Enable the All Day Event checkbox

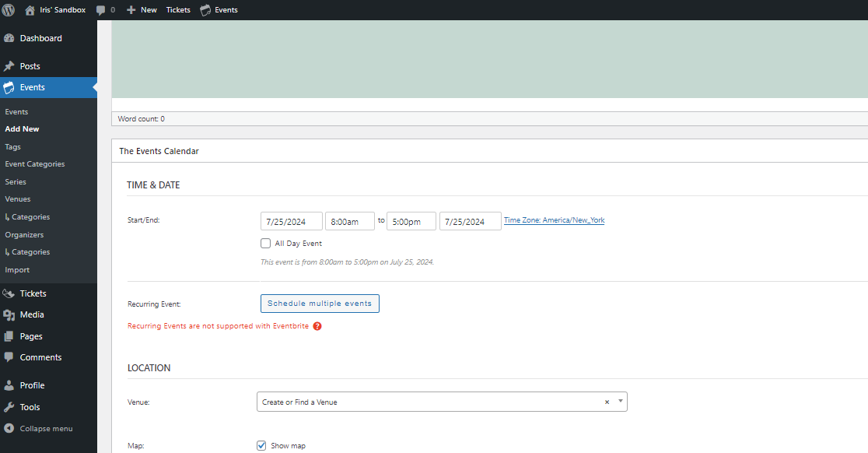coord(265,243)
